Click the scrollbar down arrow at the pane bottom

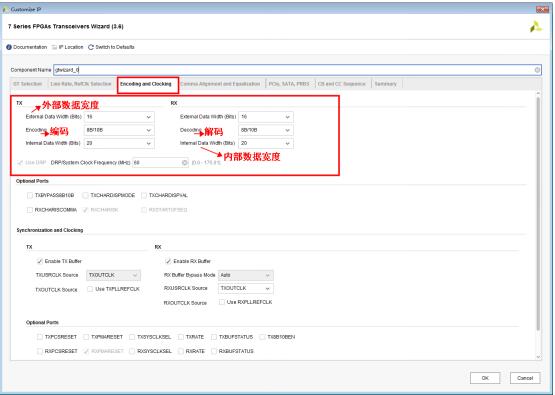tap(538, 357)
